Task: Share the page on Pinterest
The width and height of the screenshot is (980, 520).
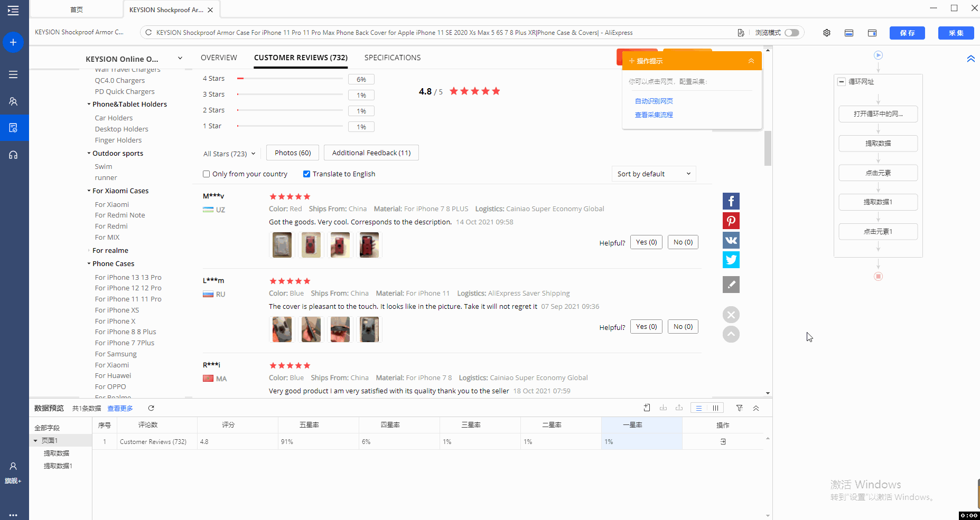Action: tap(731, 221)
